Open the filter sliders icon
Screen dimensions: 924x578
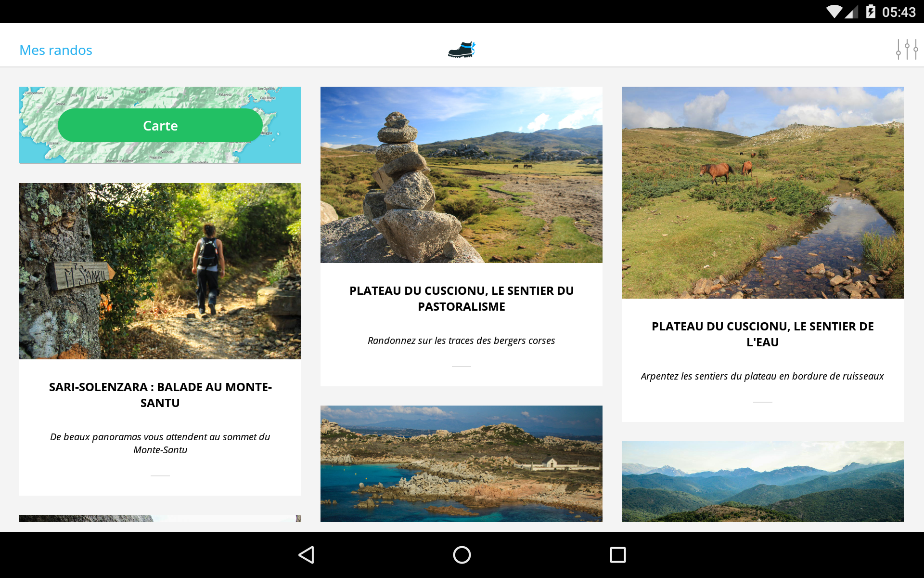point(907,50)
